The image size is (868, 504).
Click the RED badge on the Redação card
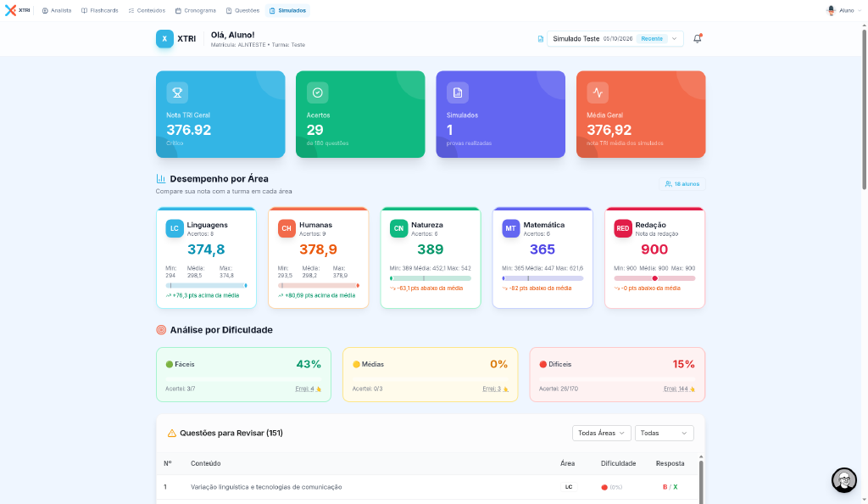tap(623, 228)
